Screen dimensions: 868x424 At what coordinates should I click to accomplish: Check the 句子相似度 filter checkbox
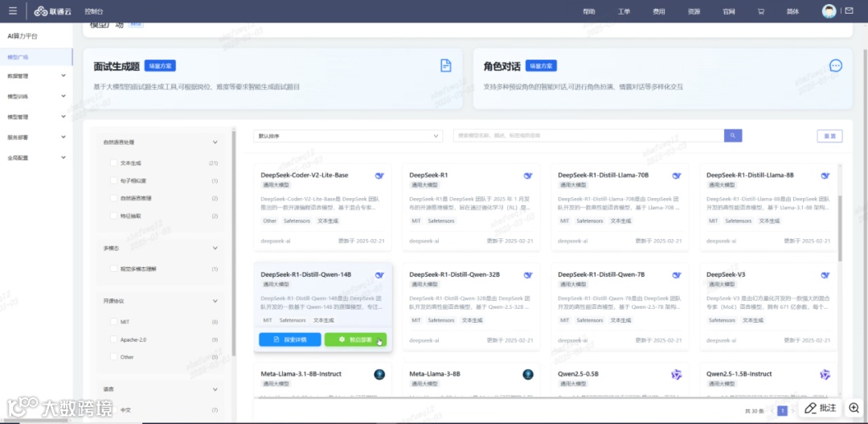tap(113, 181)
